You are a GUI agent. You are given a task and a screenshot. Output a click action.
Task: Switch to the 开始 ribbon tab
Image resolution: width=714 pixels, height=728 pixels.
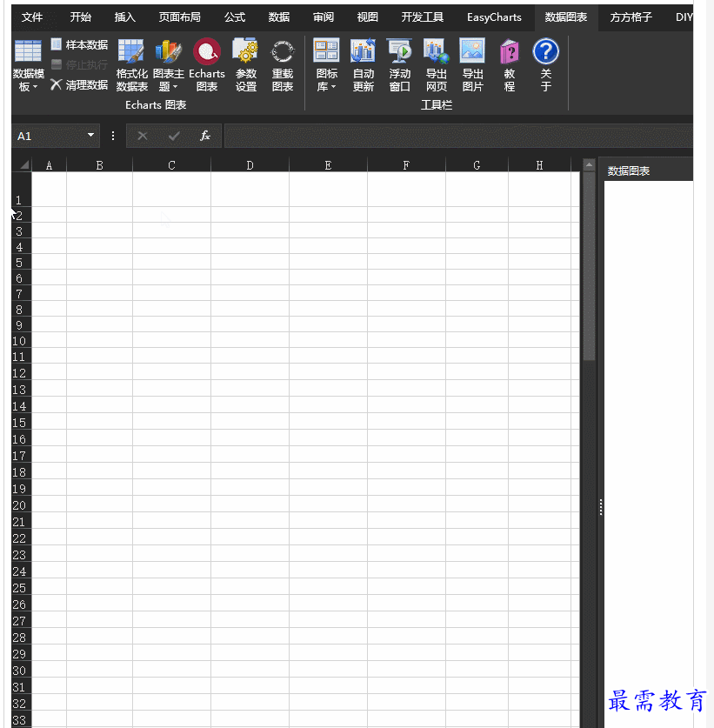pos(80,17)
